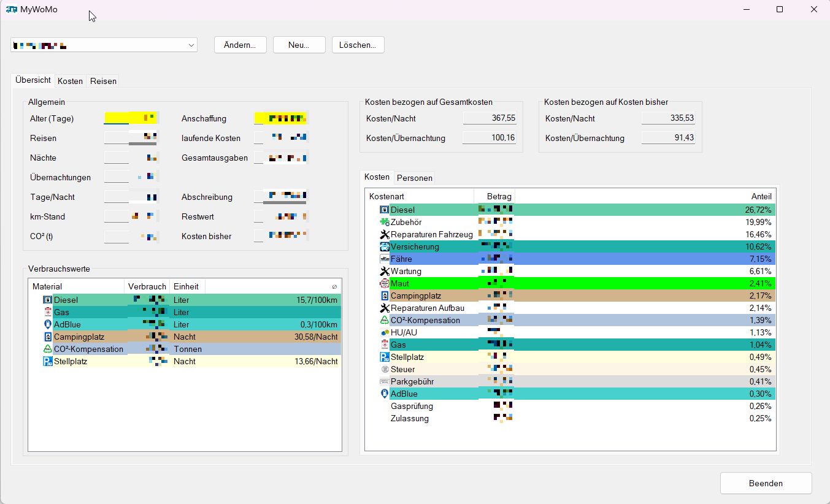The height and width of the screenshot is (504, 830).
Task: Click the Campingplatz icon in Verbrauchswerte table
Action: pyautogui.click(x=48, y=337)
